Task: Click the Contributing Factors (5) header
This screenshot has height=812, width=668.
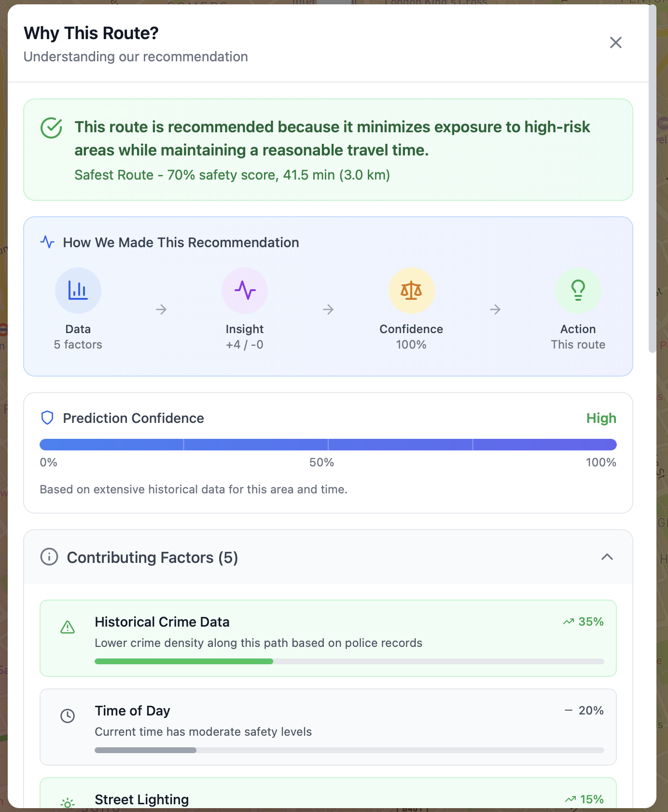Action: coord(328,557)
